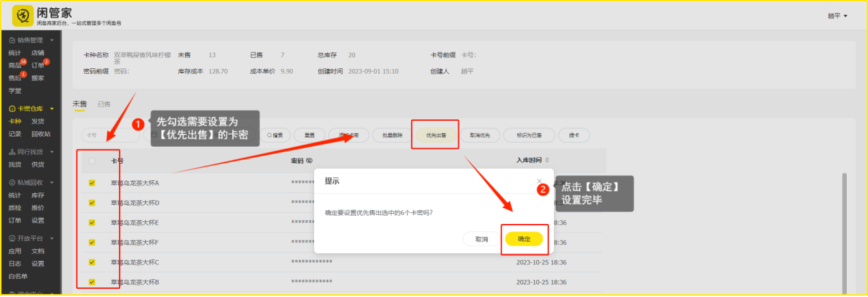This screenshot has width=868, height=297.
Task: Collapse the 销售管理 sidebar section
Action: [x=52, y=40]
